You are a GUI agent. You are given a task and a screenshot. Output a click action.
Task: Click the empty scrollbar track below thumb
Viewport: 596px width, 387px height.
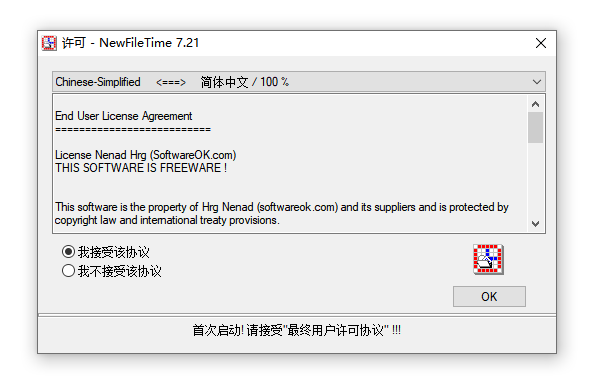pos(535,179)
